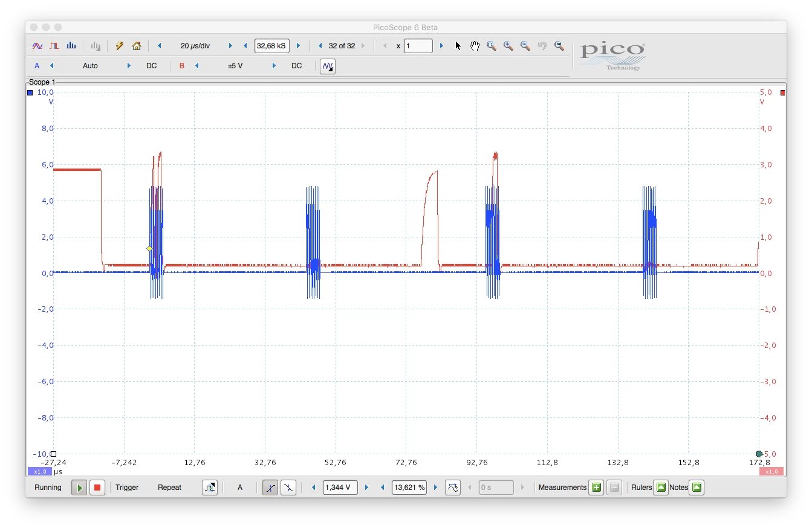
Task: Increase Channel A input range
Action: click(x=129, y=66)
